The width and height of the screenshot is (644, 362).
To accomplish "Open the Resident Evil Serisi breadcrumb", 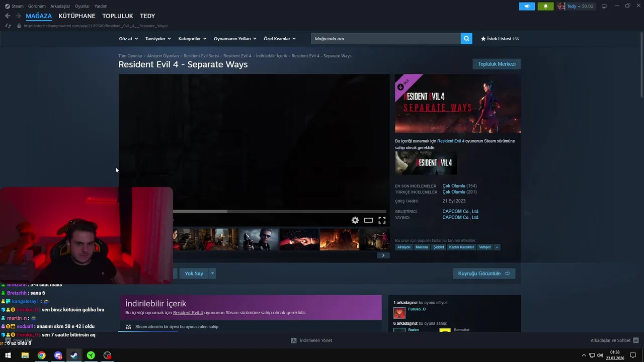I will click(x=201, y=56).
